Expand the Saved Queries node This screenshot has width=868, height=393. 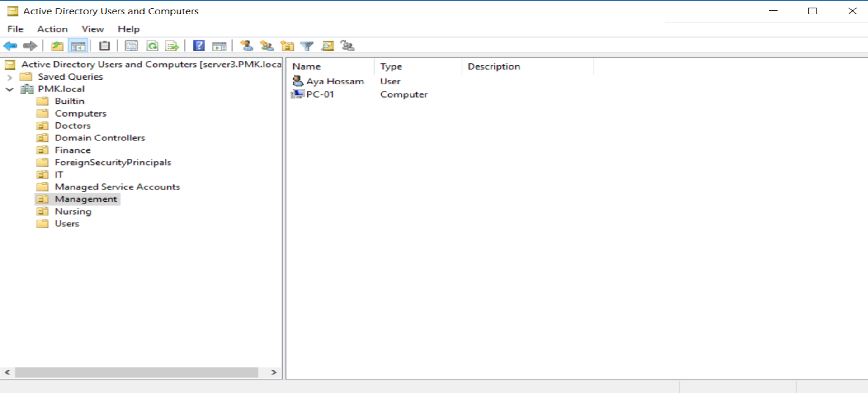pyautogui.click(x=9, y=77)
